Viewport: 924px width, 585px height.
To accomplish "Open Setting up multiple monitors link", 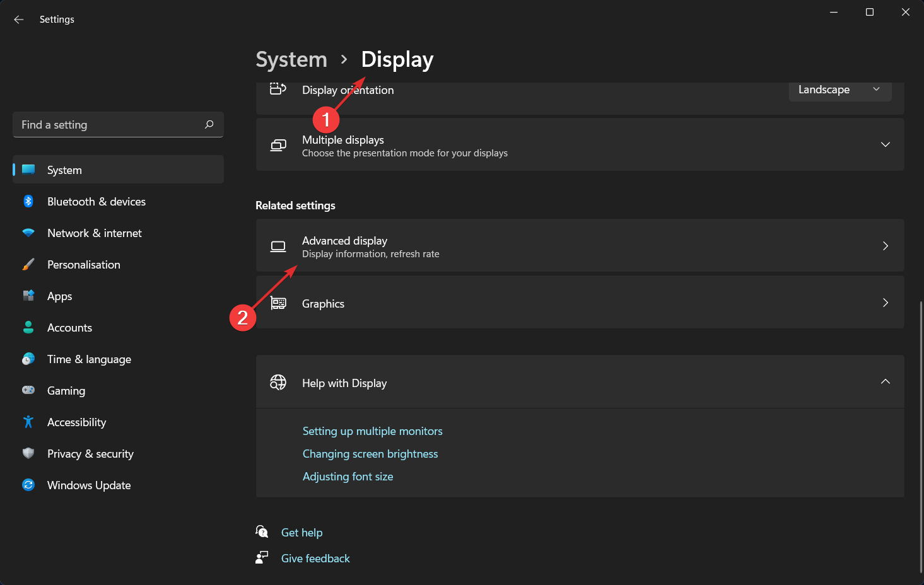I will (x=372, y=431).
